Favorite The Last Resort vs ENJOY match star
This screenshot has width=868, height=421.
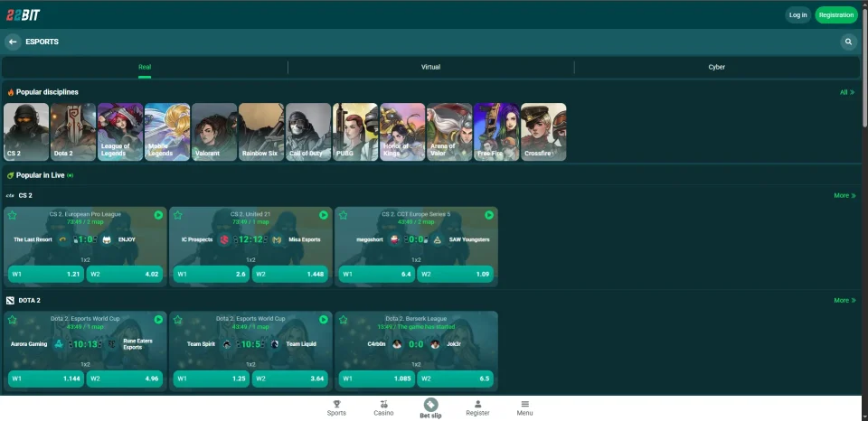(x=12, y=215)
